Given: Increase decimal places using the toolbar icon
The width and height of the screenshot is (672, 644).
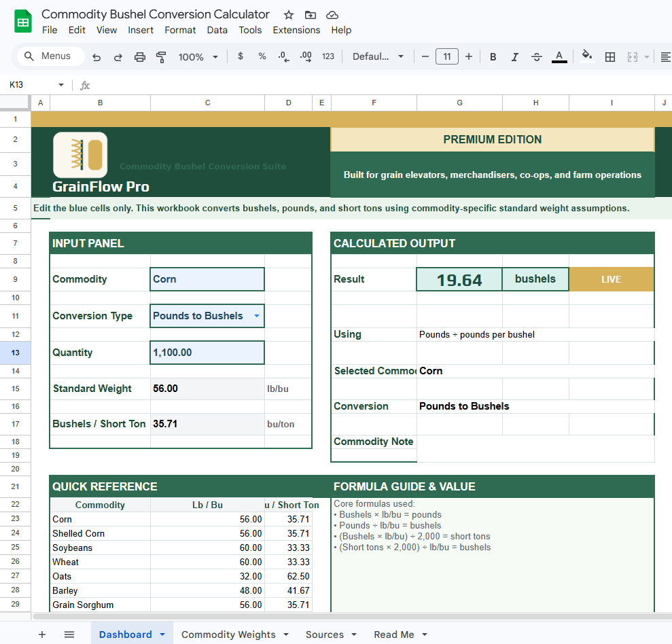Looking at the screenshot, I should pyautogui.click(x=306, y=57).
